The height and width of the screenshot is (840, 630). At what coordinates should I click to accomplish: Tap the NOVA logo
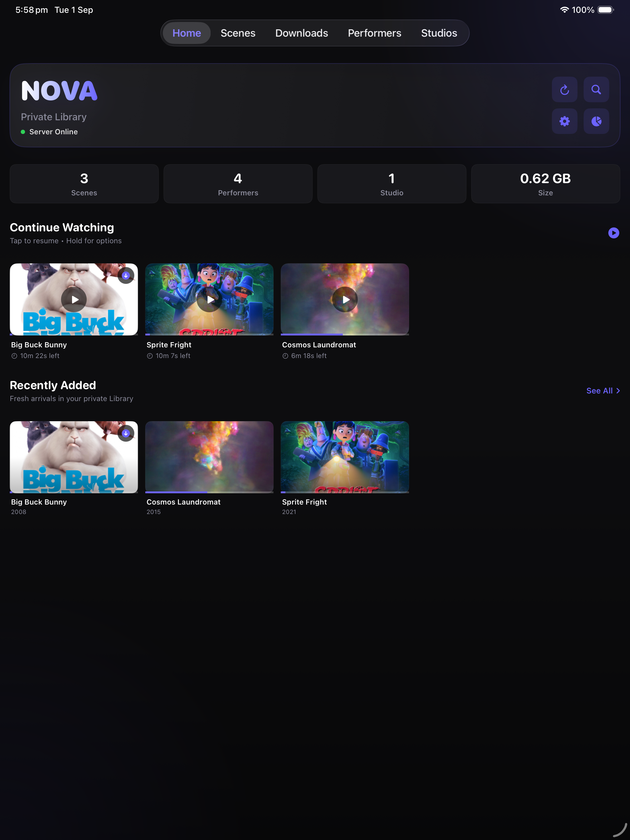(x=59, y=91)
